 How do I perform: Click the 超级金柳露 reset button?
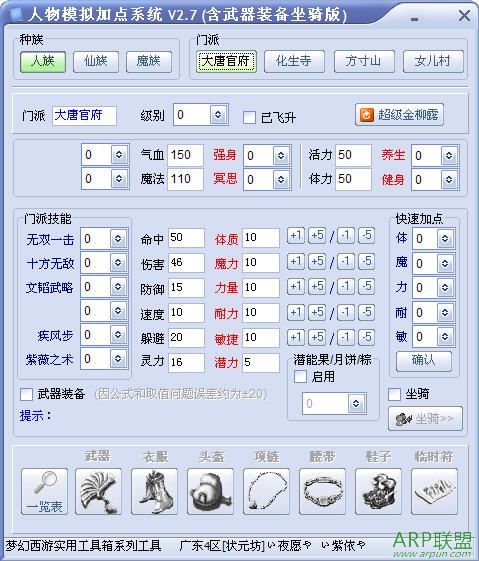click(x=400, y=115)
